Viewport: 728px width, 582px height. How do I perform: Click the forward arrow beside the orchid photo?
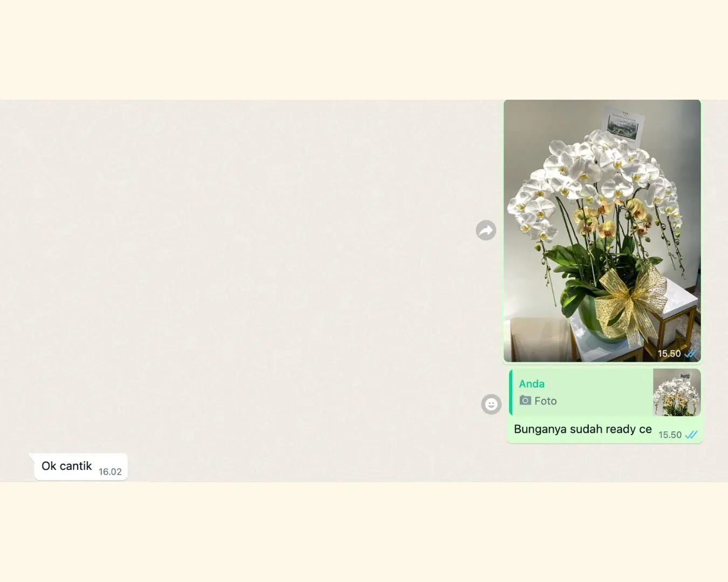point(486,231)
